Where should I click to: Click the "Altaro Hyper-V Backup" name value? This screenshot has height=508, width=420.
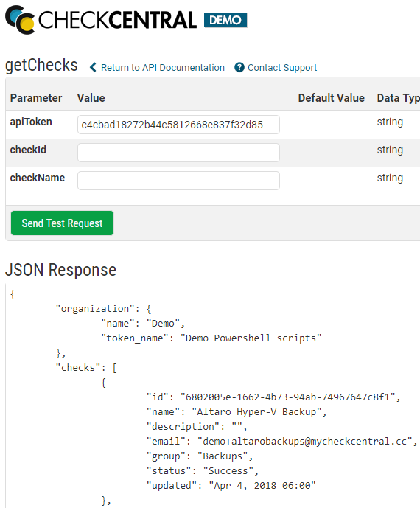(x=256, y=411)
